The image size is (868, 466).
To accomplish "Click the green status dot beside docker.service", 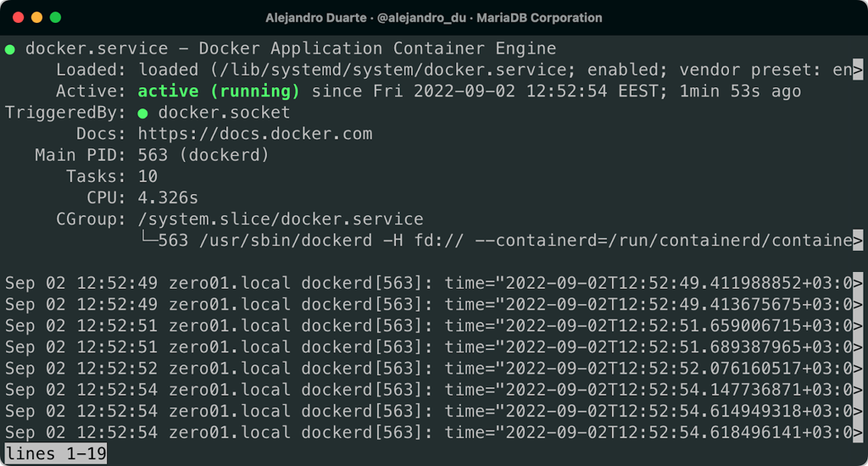I will (x=10, y=49).
